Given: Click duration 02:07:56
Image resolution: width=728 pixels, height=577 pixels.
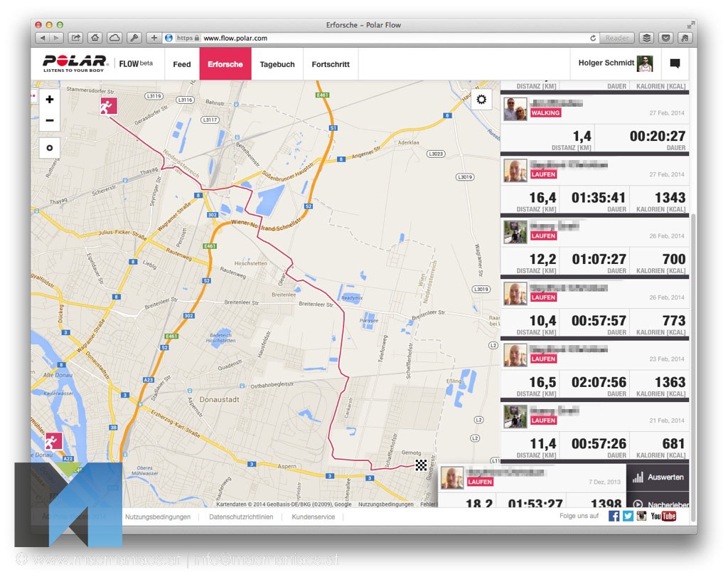Looking at the screenshot, I should (x=599, y=382).
